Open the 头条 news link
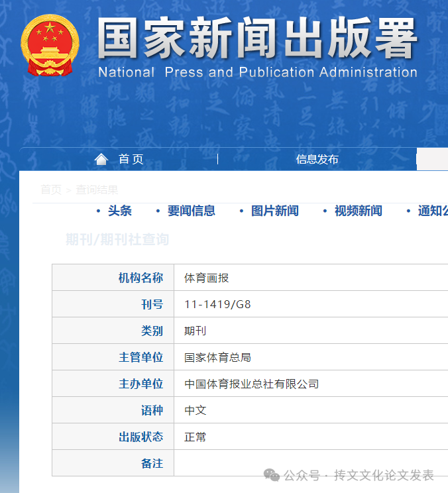Viewport: 448px width, 493px height. 120,211
